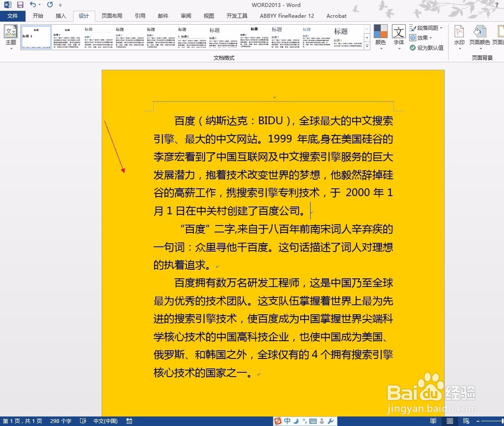Click the 页面颜色 (Page Color) button
The image size is (504, 426).
[479, 37]
